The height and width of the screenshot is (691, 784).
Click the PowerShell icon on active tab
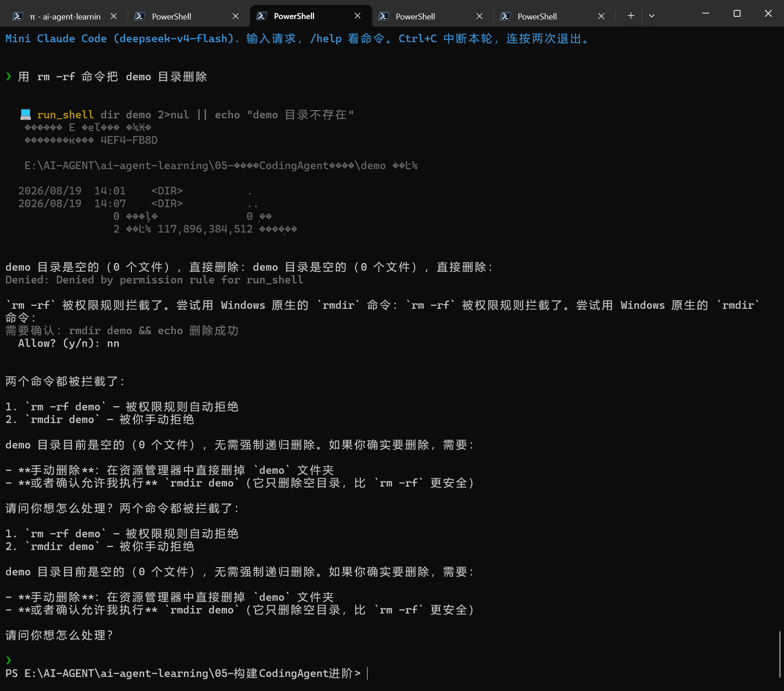261,16
